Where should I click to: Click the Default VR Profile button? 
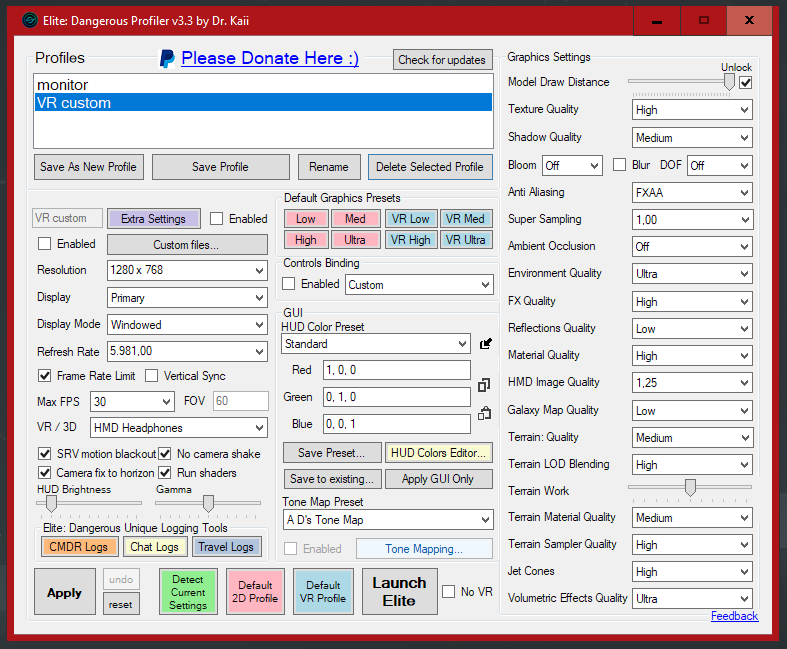click(x=323, y=592)
